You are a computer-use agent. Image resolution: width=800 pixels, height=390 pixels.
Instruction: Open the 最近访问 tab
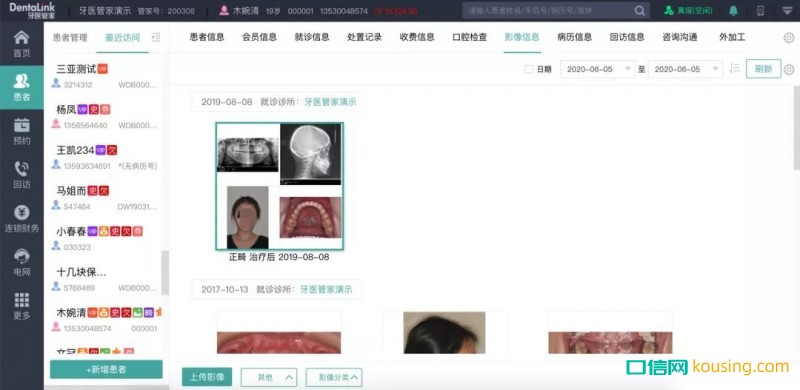(x=122, y=37)
